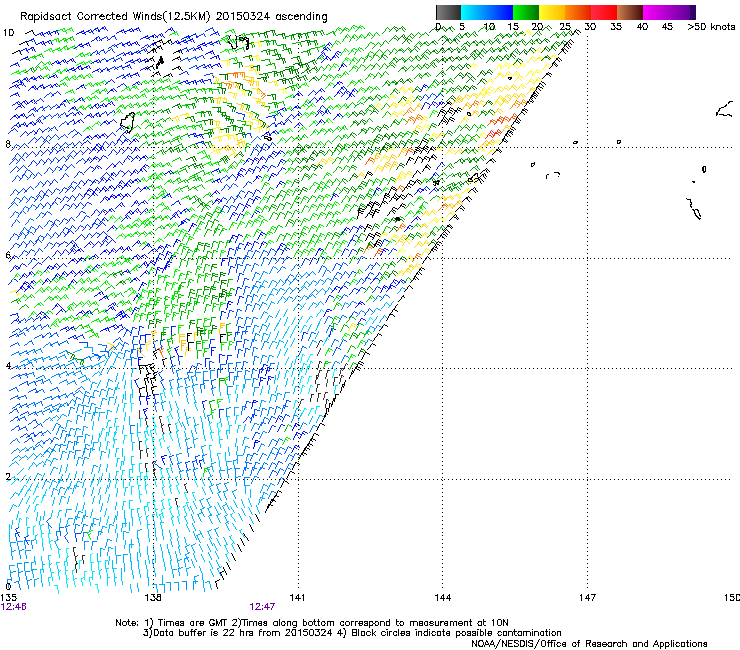Viewport: 740px width, 650px height.
Task: Click the yellow 20-25 knots color band
Action: [552, 12]
